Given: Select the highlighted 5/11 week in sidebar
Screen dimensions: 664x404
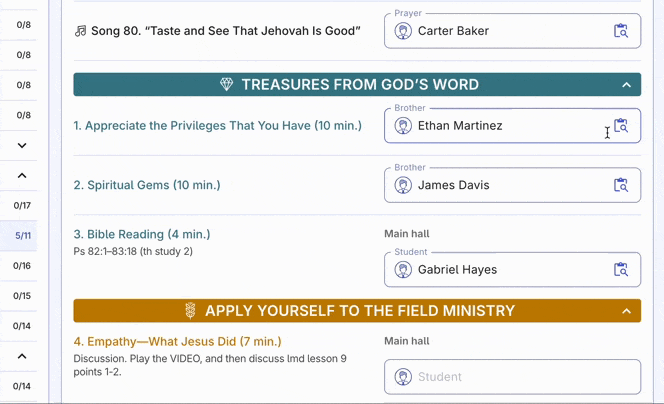Looking at the screenshot, I should pyautogui.click(x=23, y=236).
